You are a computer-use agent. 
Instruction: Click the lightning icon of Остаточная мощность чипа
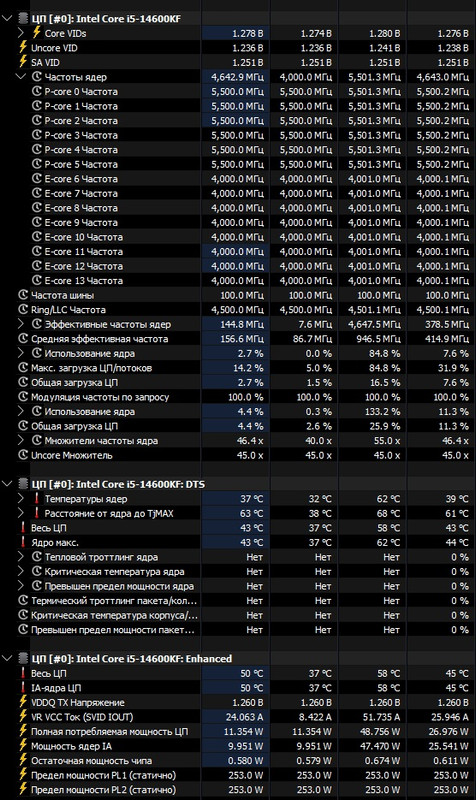point(22,760)
